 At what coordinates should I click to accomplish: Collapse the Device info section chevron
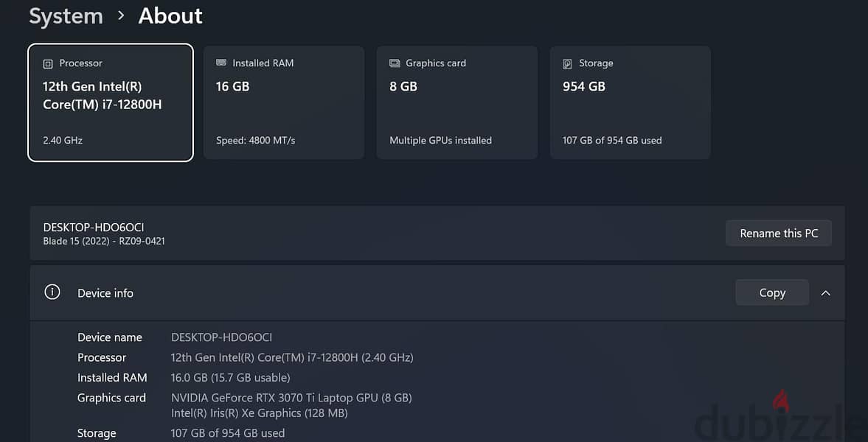click(825, 292)
